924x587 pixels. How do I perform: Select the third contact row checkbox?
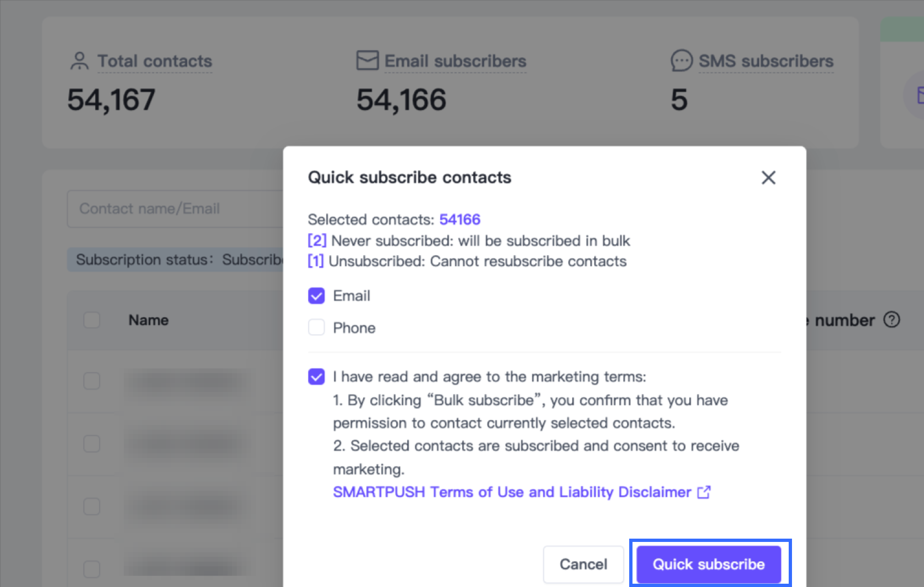[x=92, y=506]
